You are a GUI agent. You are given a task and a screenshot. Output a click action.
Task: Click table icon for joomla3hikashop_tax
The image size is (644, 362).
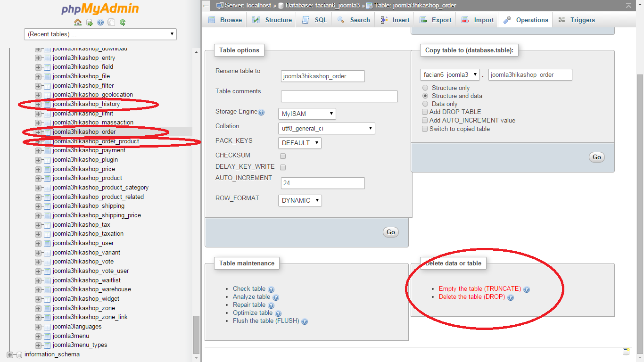(47, 225)
